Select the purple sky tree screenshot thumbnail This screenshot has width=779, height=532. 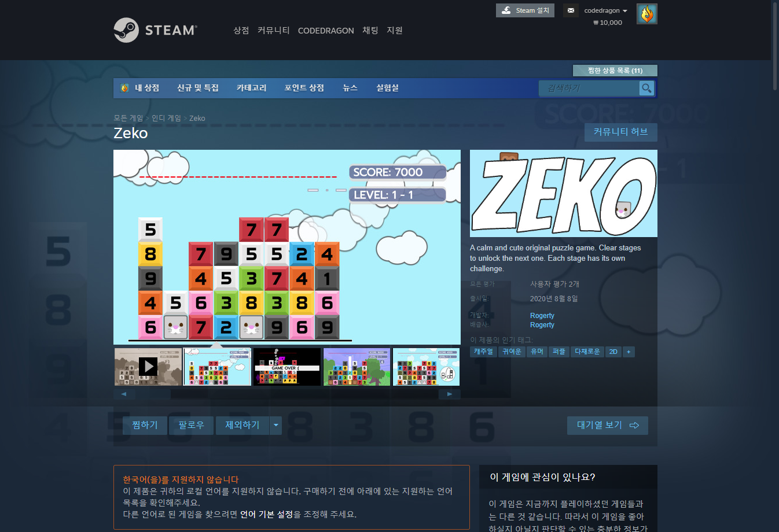pyautogui.click(x=357, y=367)
